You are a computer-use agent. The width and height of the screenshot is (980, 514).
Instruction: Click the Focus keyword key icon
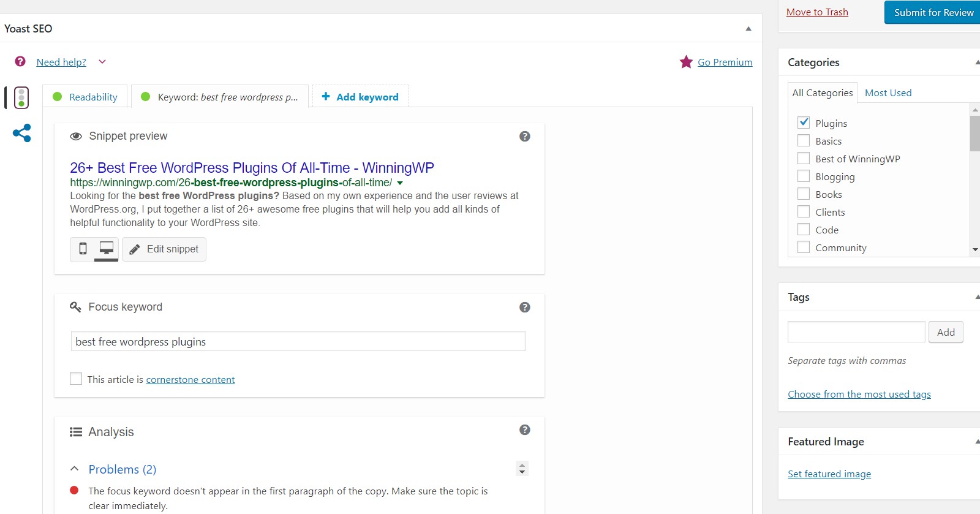76,307
